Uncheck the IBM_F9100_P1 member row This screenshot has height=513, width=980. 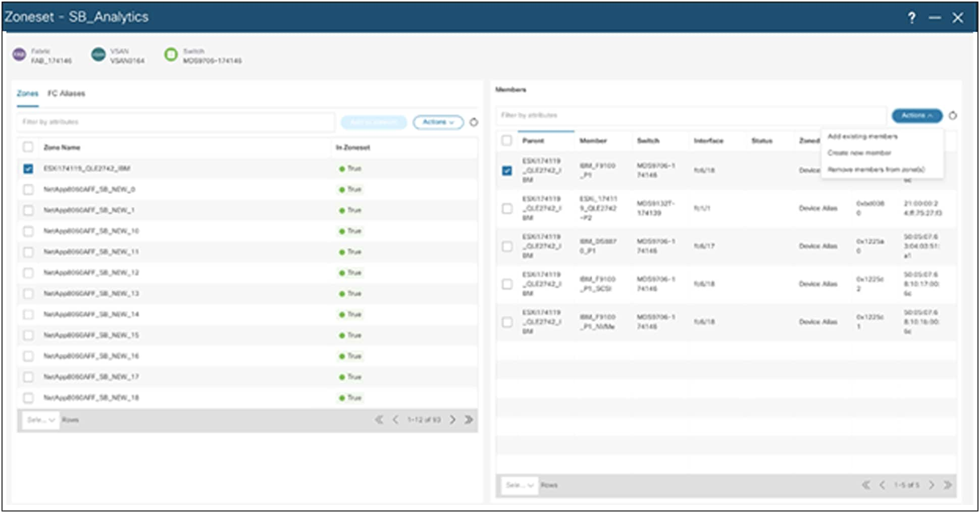click(507, 171)
